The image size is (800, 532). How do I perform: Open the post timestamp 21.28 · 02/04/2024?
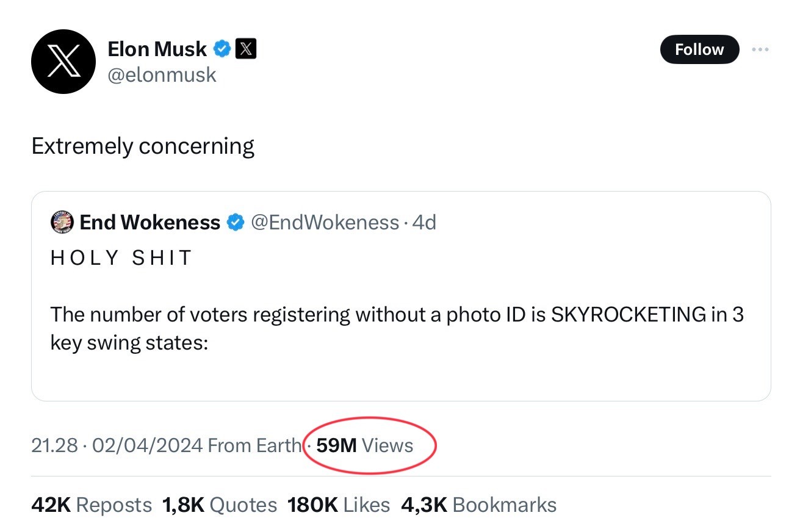point(117,445)
